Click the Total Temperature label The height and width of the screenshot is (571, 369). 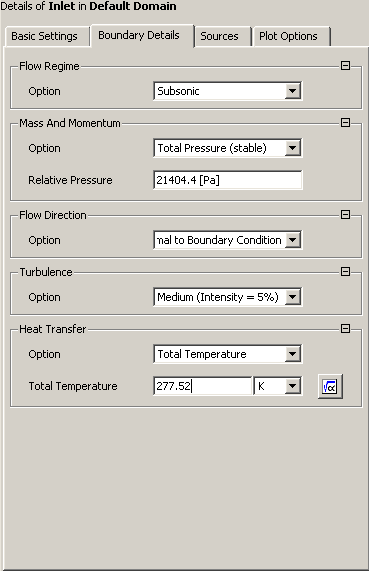[x=73, y=386]
